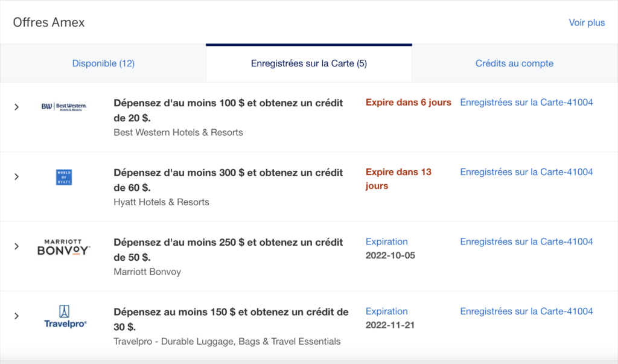This screenshot has height=364, width=618.
Task: Expand the Travelpro offer chevron
Action: point(17,316)
